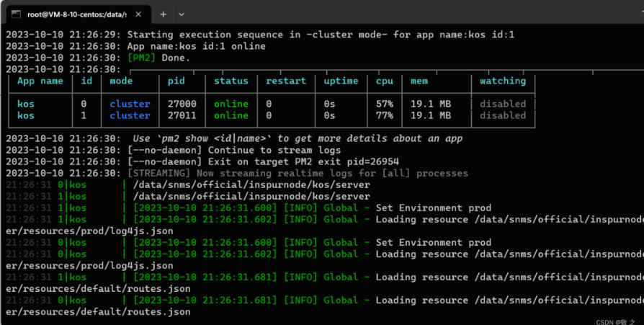This screenshot has height=325, width=644.
Task: Click the 'restart' column header
Action: (285, 81)
